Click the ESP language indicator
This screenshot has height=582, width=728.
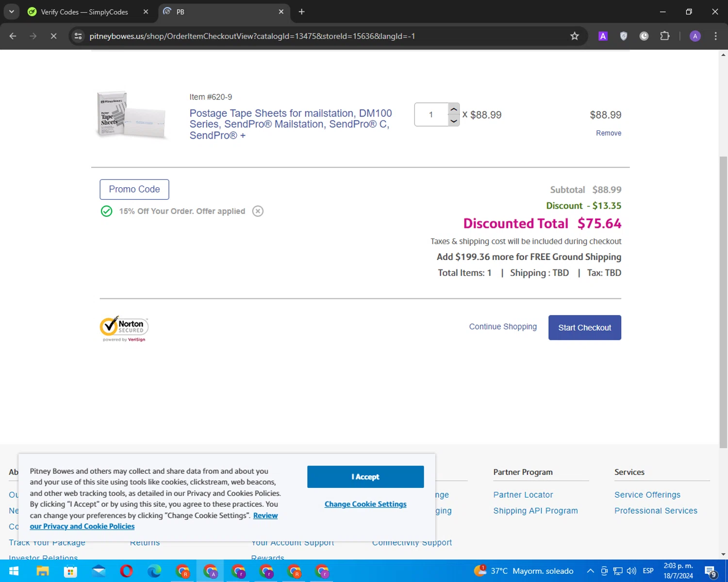point(648,571)
